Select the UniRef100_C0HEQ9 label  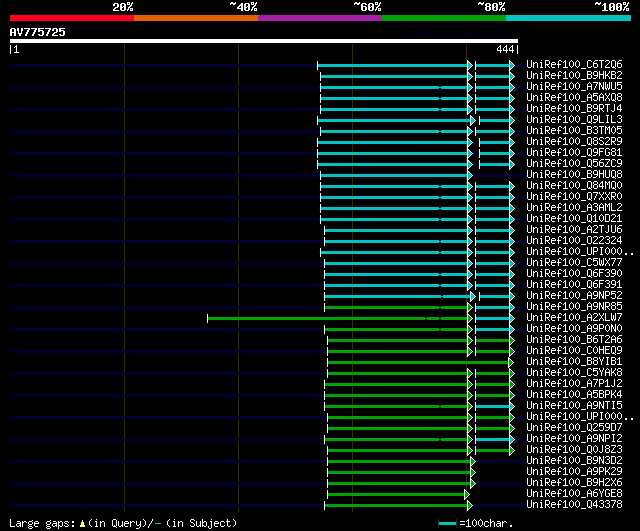coord(574,351)
